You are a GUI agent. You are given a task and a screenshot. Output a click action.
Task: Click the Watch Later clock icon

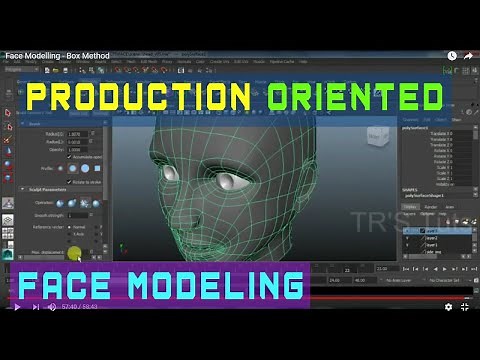(x=452, y=56)
